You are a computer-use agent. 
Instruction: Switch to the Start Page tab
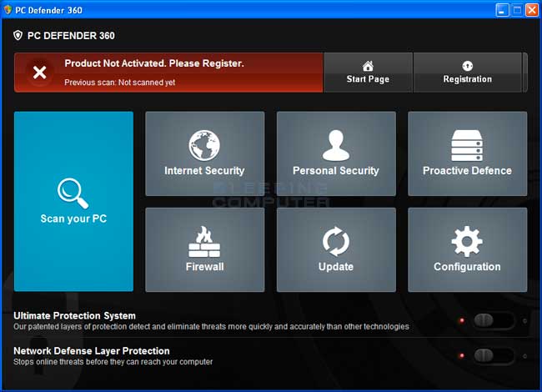[368, 73]
